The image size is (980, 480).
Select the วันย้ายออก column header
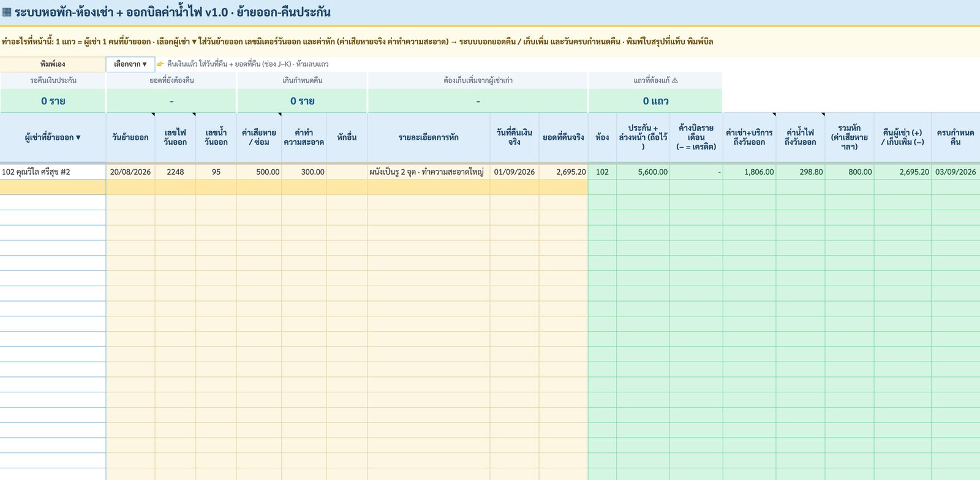(x=130, y=138)
